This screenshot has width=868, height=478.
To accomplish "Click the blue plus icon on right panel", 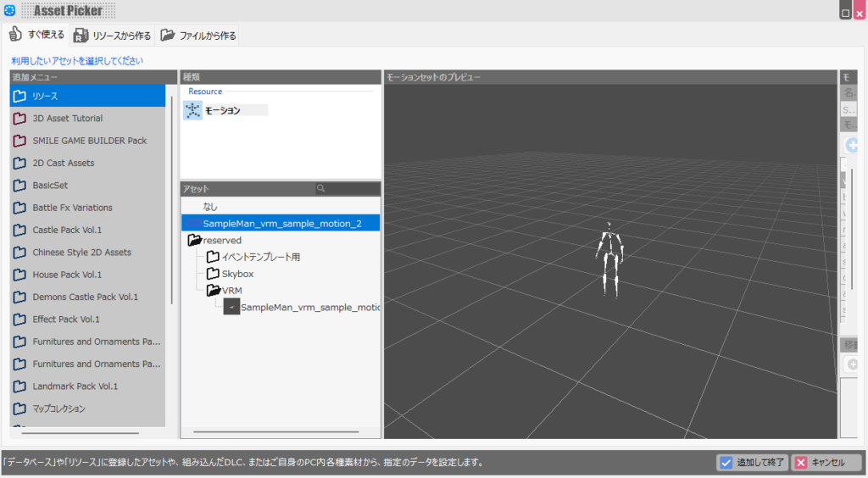I will tap(852, 146).
